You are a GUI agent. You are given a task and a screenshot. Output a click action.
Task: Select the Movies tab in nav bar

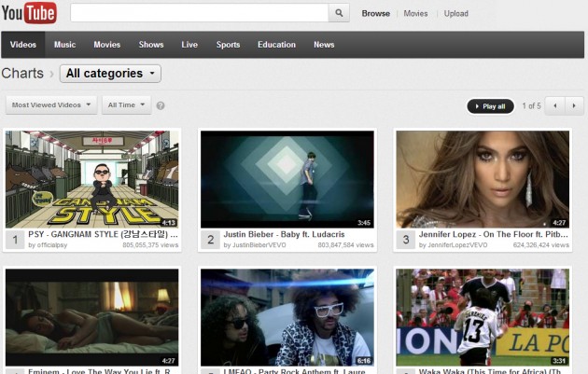click(107, 45)
